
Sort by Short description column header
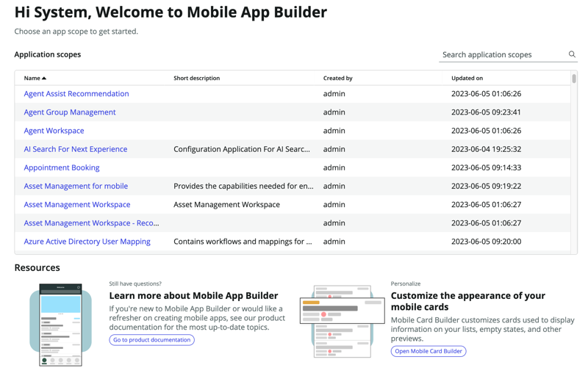[x=196, y=79]
